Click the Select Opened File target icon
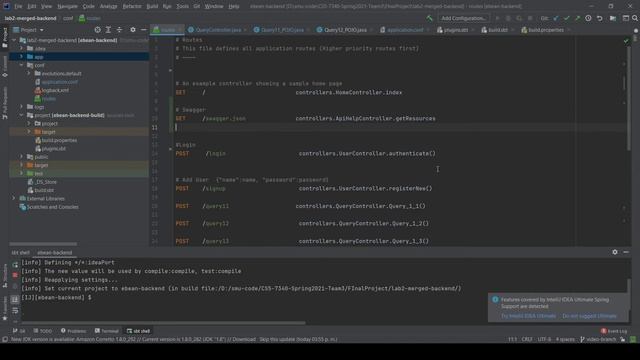The width and height of the screenshot is (640, 360). (x=97, y=30)
